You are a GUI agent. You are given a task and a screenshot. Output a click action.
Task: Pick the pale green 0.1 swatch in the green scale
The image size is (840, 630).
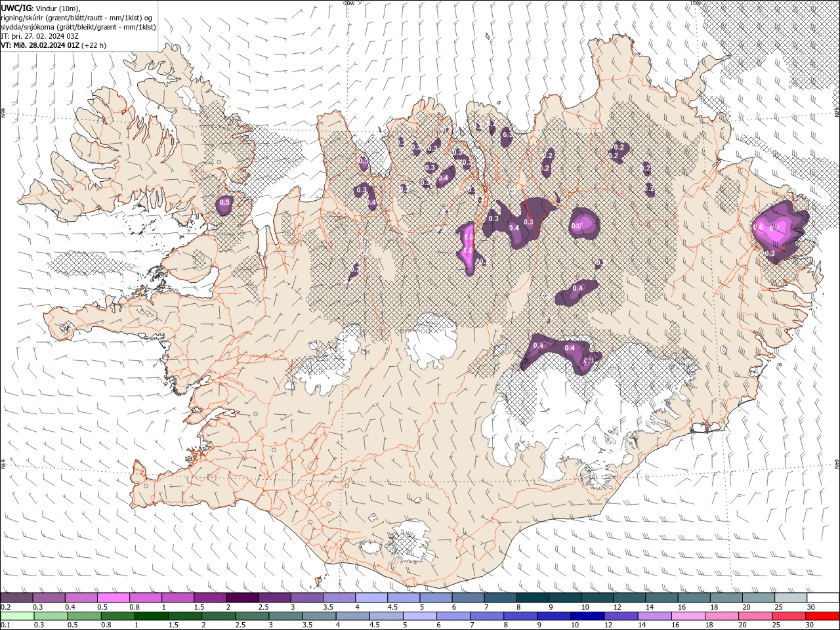(x=17, y=616)
